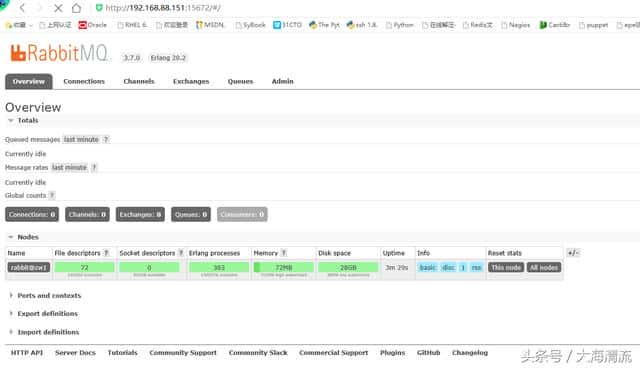Open the MSDN bookmark
Image resolution: width=640 pixels, height=368 pixels.
tap(210, 25)
